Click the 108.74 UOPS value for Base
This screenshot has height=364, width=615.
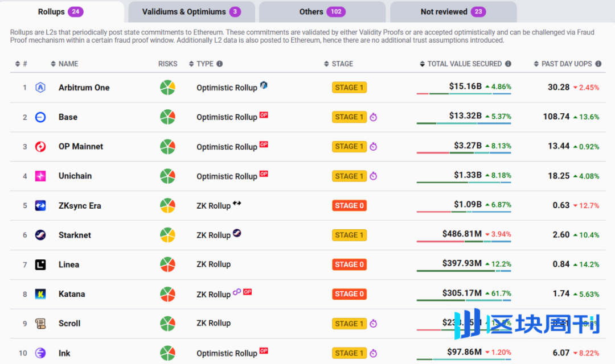(x=556, y=117)
